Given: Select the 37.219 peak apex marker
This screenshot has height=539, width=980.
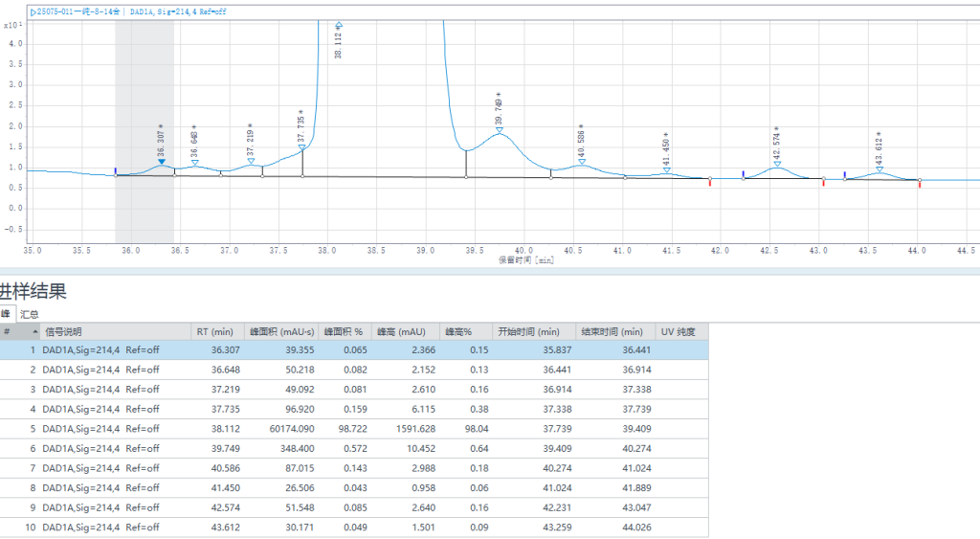Looking at the screenshot, I should click(251, 161).
